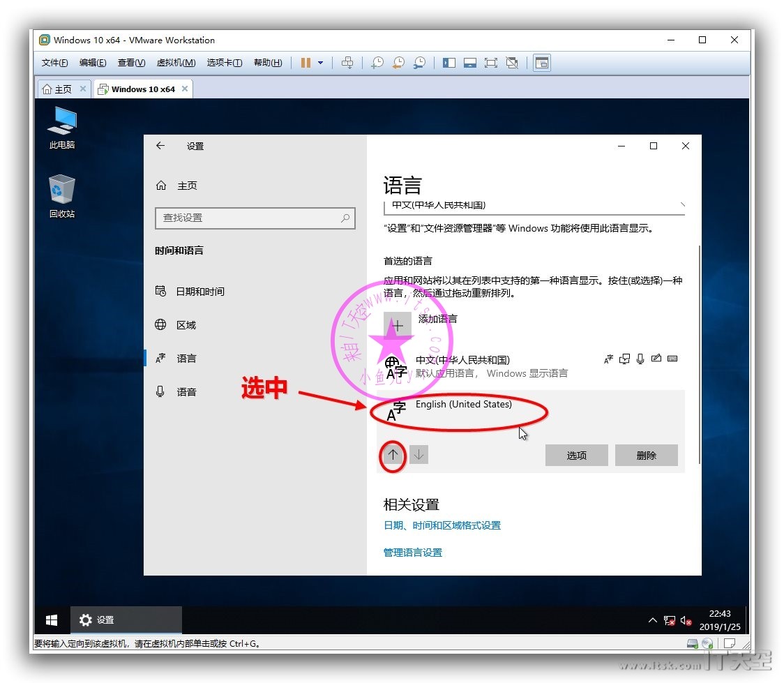Viewport: 784px width, 683px height.
Task: Open the Windows Start menu
Action: pyautogui.click(x=52, y=620)
